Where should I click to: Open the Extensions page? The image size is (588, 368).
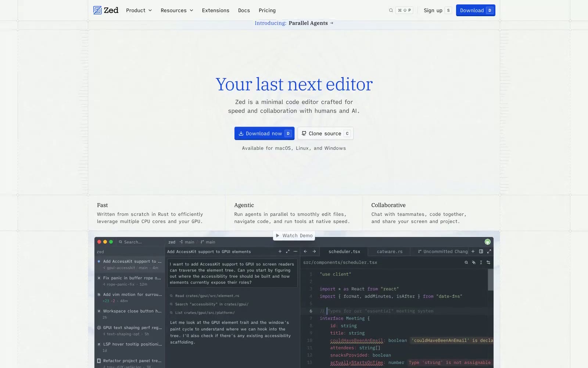pos(216,10)
